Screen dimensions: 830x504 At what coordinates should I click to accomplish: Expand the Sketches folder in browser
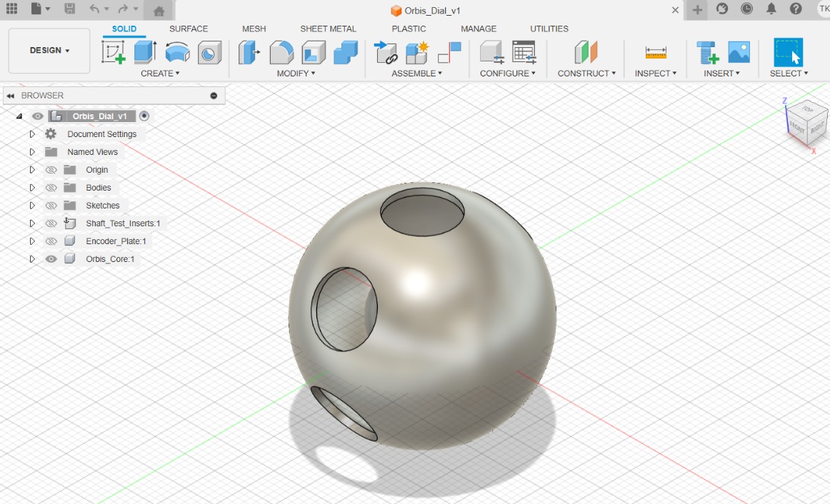(x=32, y=206)
